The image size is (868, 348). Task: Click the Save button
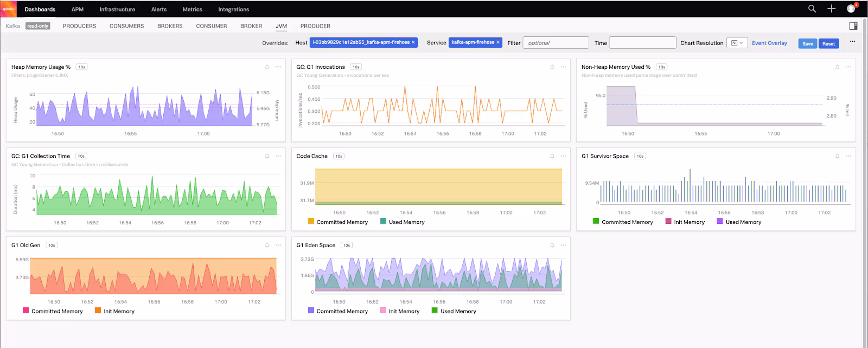click(x=807, y=43)
